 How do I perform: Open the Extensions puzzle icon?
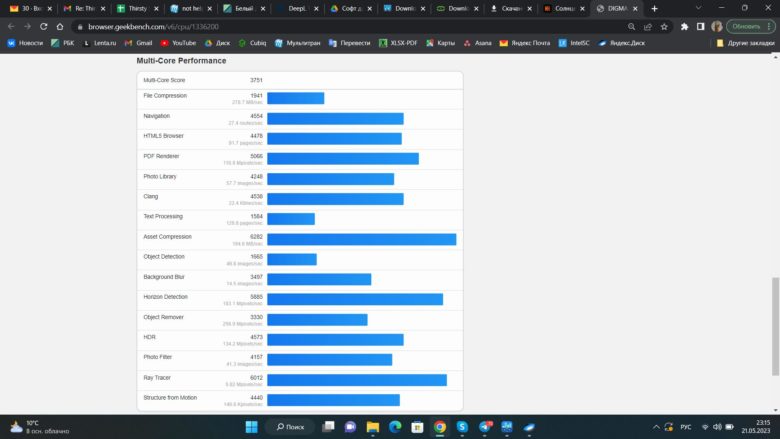pos(684,26)
